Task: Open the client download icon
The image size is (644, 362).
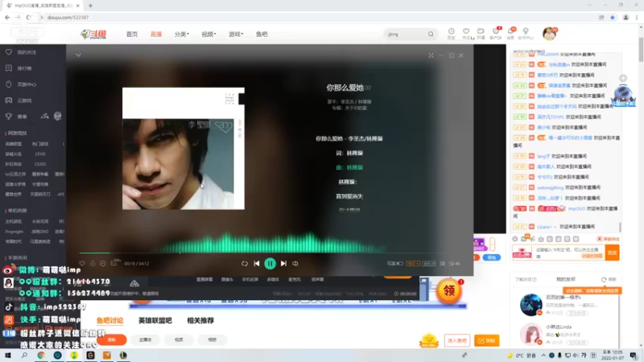Action: pyautogui.click(x=496, y=33)
